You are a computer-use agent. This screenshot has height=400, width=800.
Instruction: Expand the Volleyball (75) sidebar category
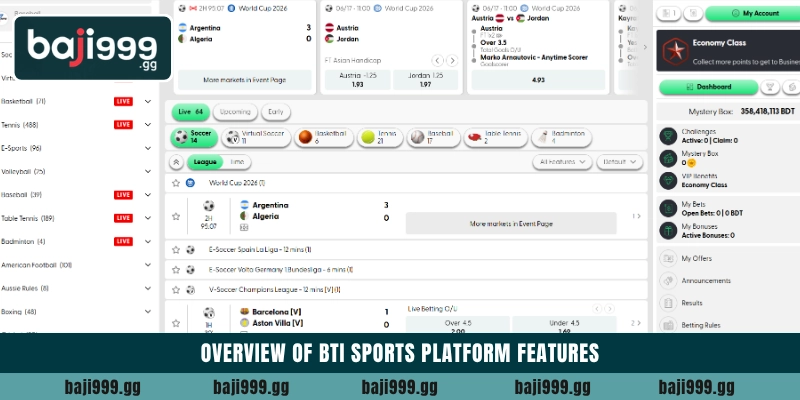147,172
